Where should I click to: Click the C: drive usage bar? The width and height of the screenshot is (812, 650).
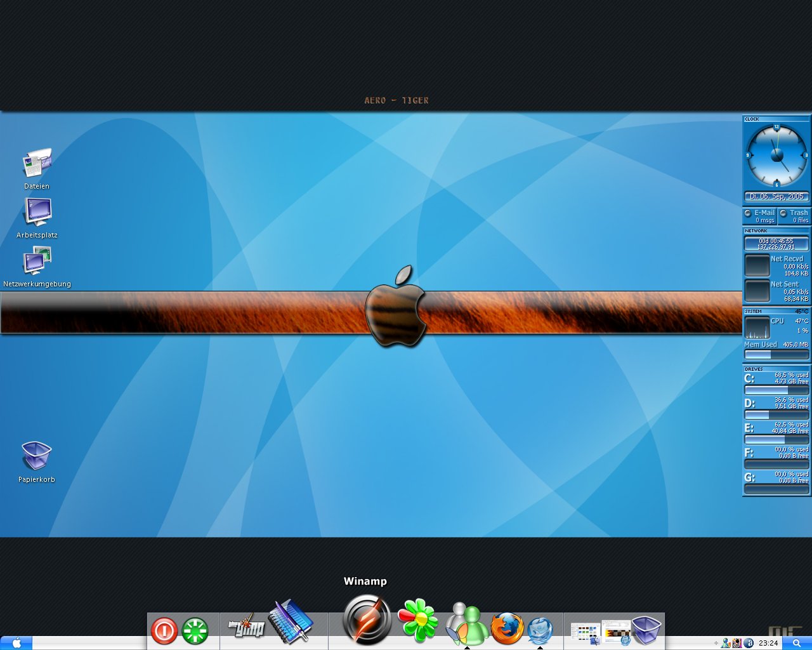coord(776,390)
